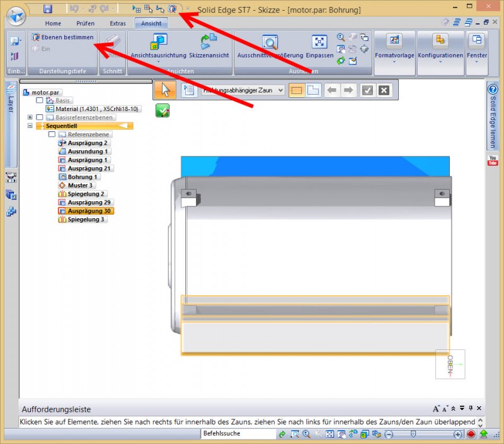Click the red record button in status bar
Screen dimensions: 504x444
point(471,434)
